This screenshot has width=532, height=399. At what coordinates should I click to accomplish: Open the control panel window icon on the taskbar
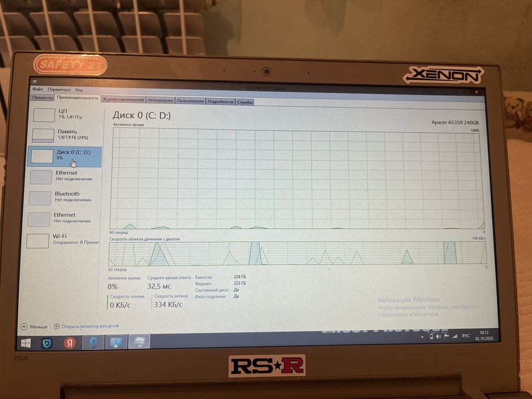point(116,342)
